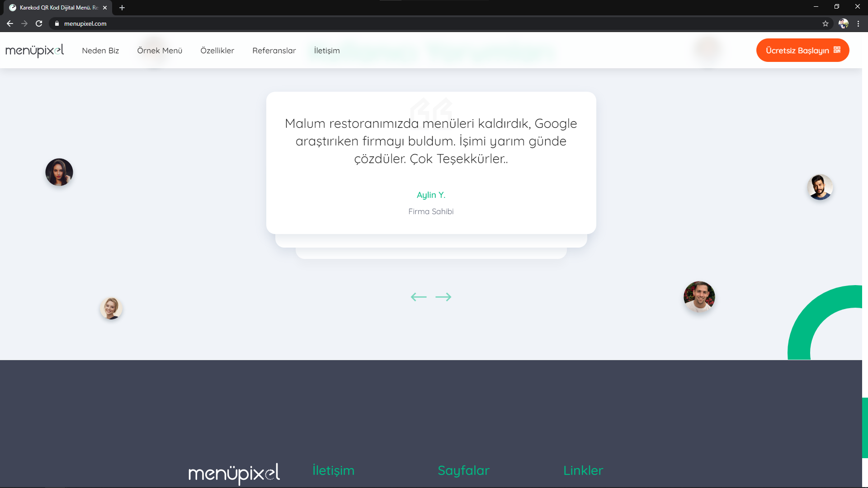Click the browser back arrow
Screen dimensions: 868x488
tap(10, 23)
